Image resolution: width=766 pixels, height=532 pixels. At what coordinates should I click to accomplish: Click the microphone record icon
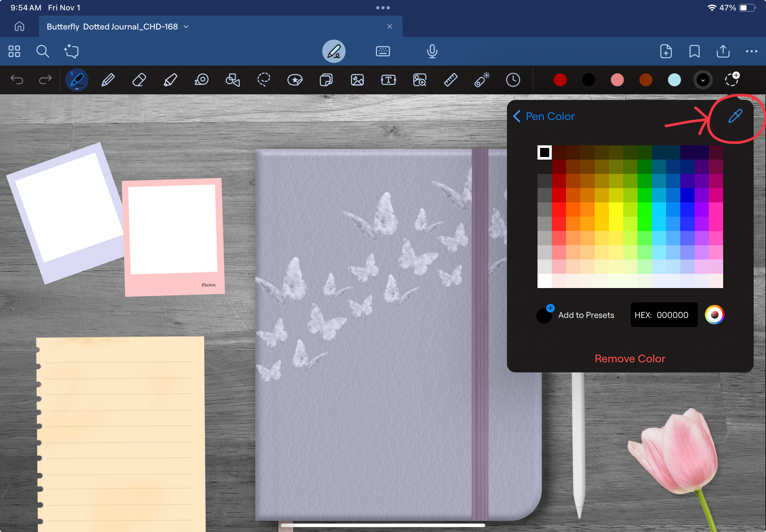(432, 51)
